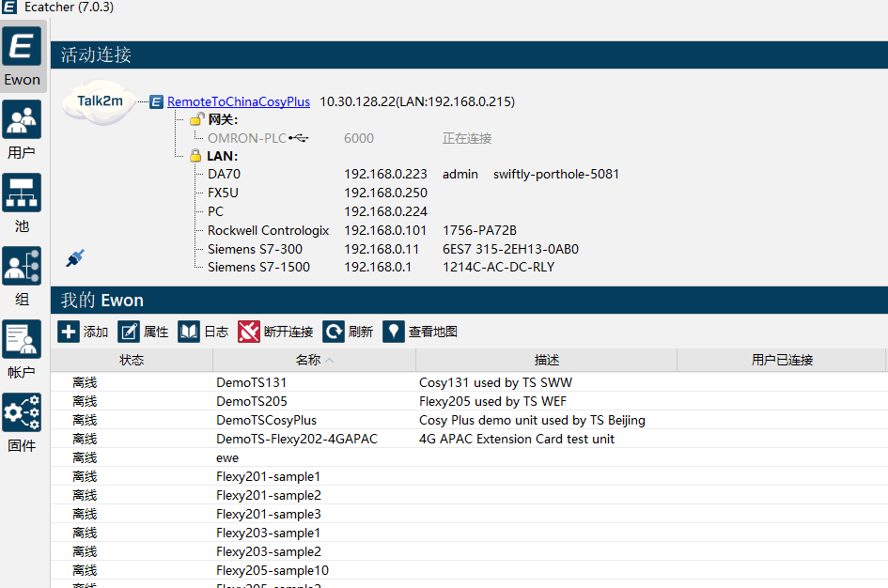Image resolution: width=888 pixels, height=588 pixels.
Task: Select the Flexy203-sample2 row
Action: coord(469,551)
